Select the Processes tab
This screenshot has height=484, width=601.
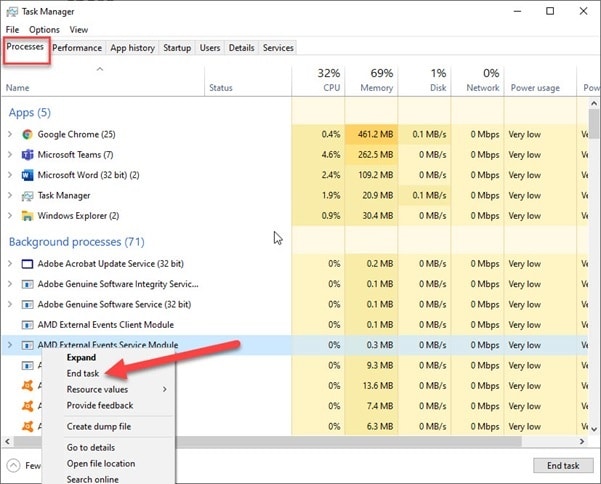25,47
